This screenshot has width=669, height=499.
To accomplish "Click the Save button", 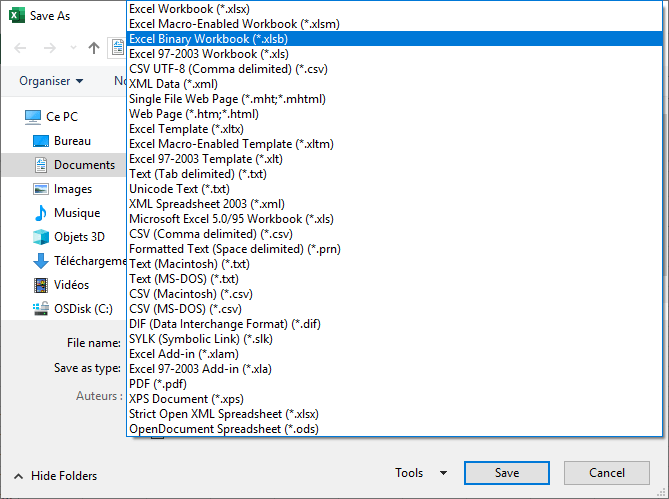I will (x=507, y=473).
